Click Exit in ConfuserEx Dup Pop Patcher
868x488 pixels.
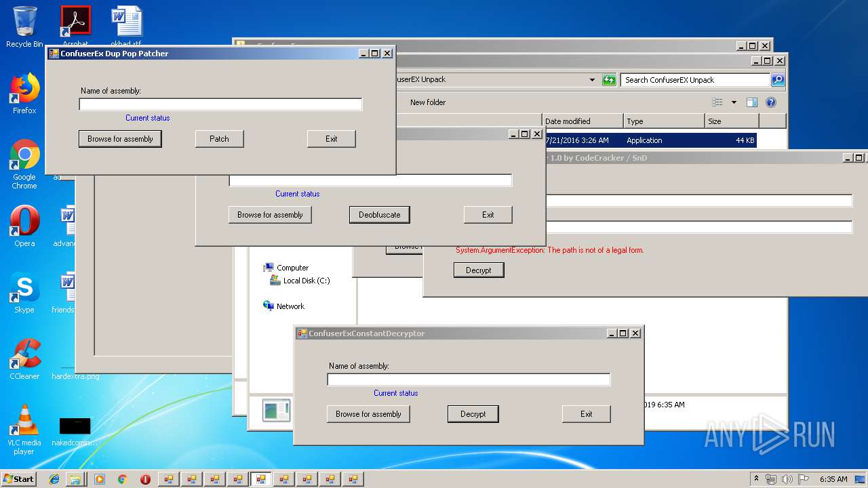point(331,139)
